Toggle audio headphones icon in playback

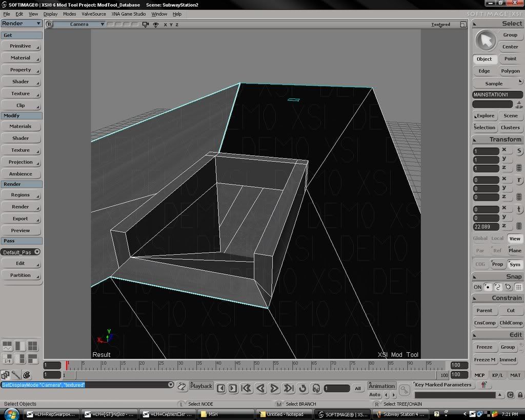coord(316,388)
